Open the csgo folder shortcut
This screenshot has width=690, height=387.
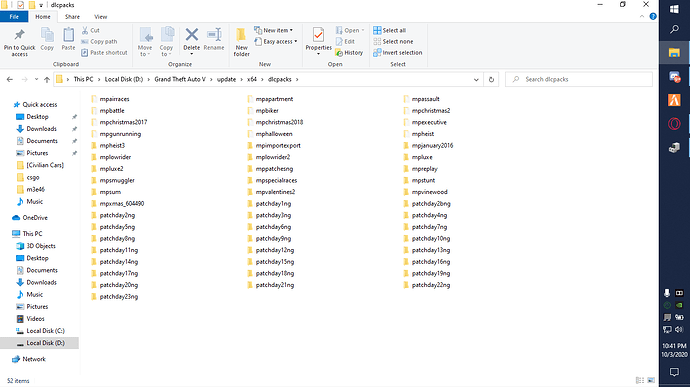(x=33, y=177)
